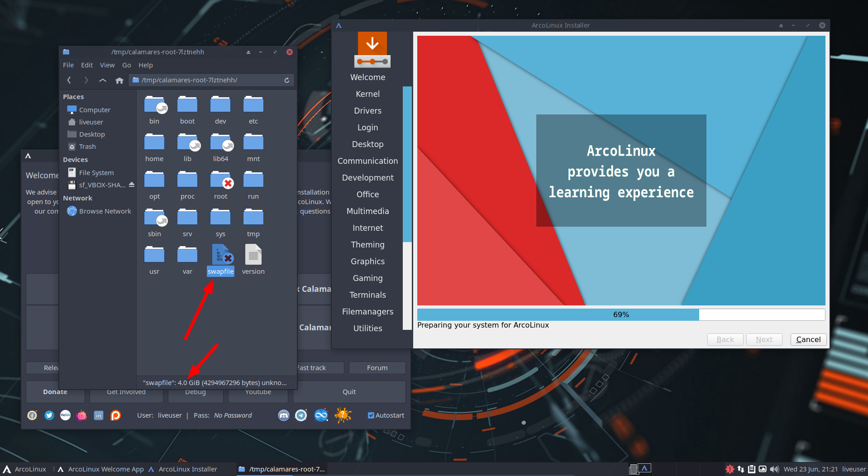The image size is (868, 476).
Task: Click the screenshot tray icon
Action: pos(763,469)
